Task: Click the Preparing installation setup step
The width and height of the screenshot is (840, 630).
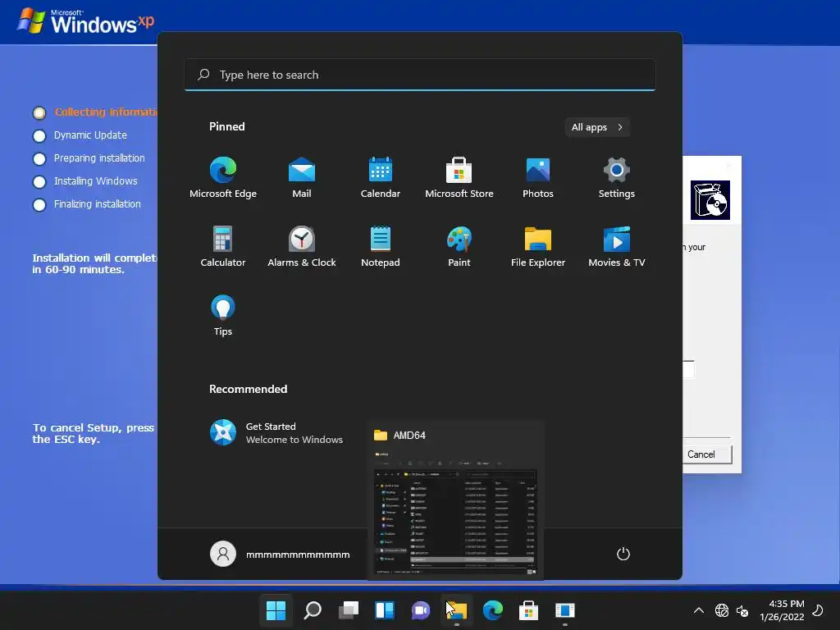Action: [x=99, y=158]
